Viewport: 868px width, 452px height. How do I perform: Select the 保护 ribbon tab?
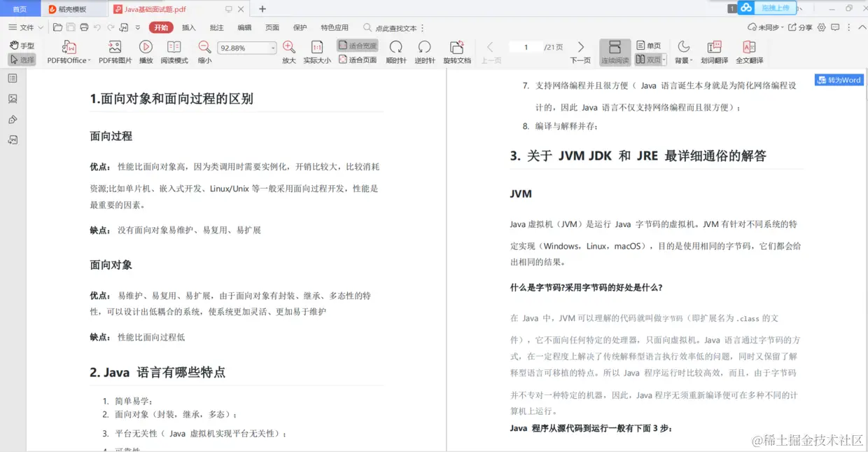click(x=300, y=27)
